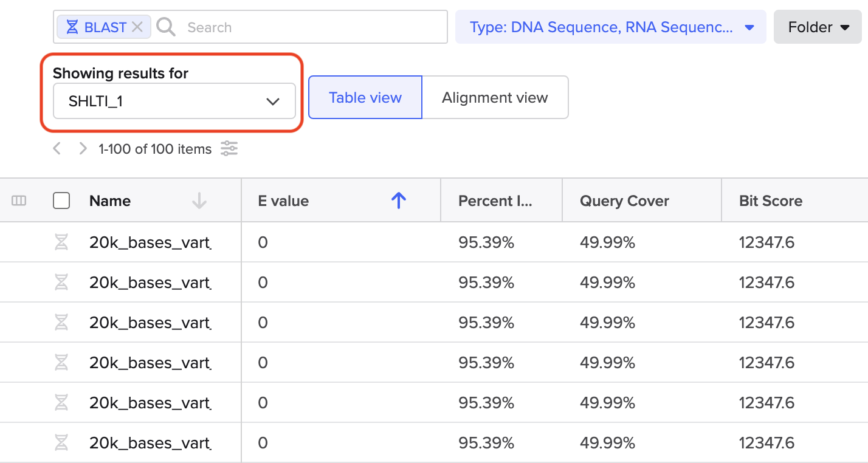Click the sequence icon in first row
The image size is (868, 463).
61,243
